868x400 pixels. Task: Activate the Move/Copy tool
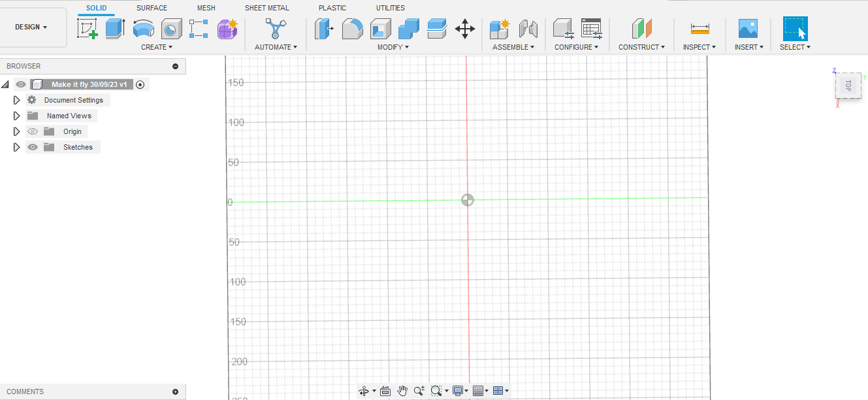(x=464, y=29)
